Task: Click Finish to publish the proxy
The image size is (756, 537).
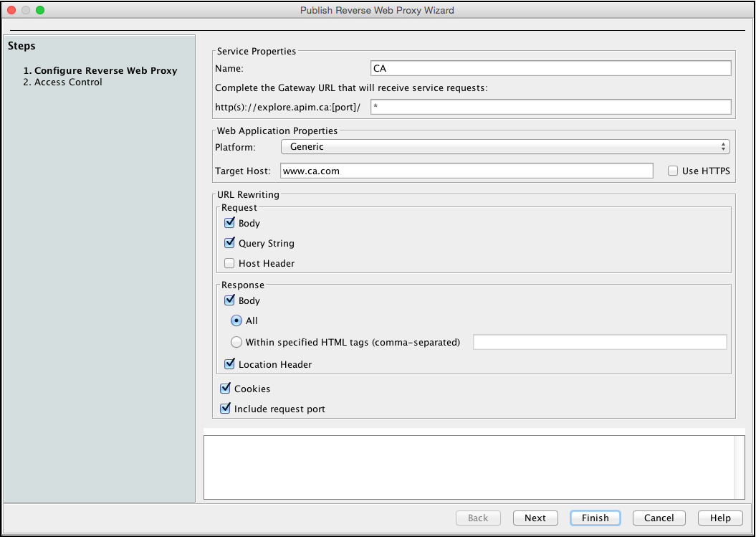Action: pyautogui.click(x=595, y=518)
